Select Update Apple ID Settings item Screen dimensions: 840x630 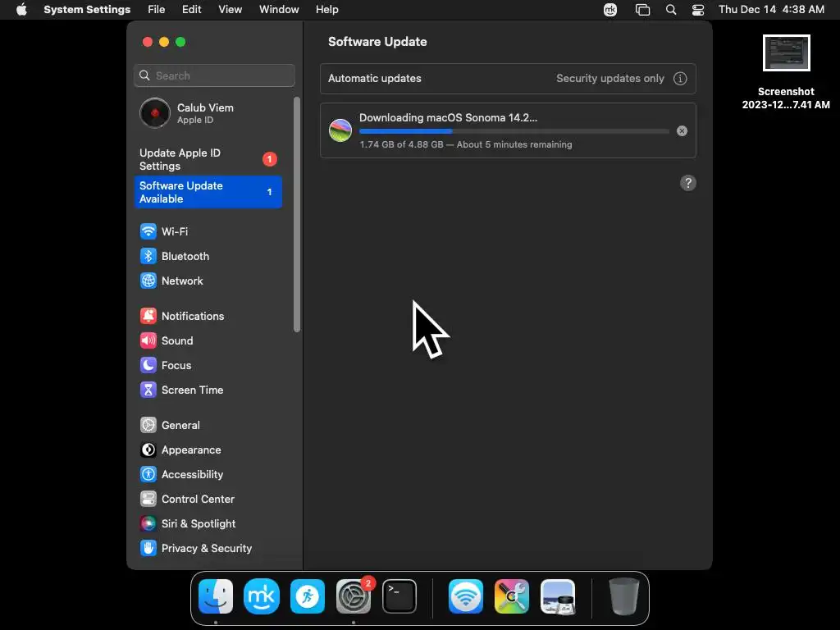click(208, 160)
